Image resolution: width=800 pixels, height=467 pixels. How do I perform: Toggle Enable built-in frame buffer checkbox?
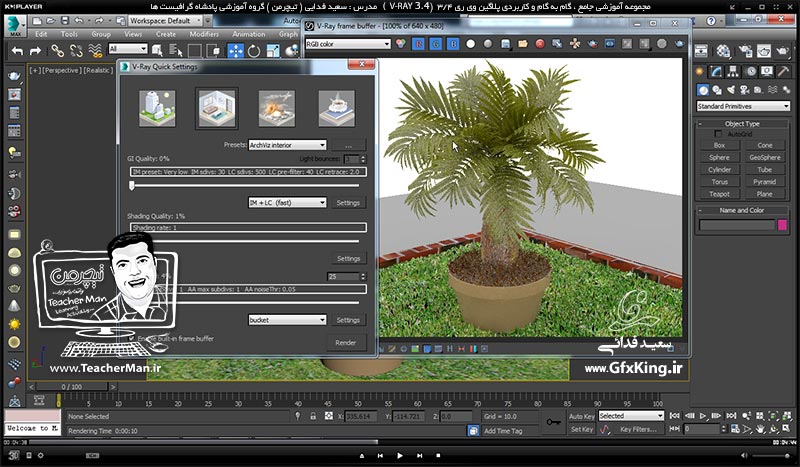[x=132, y=338]
